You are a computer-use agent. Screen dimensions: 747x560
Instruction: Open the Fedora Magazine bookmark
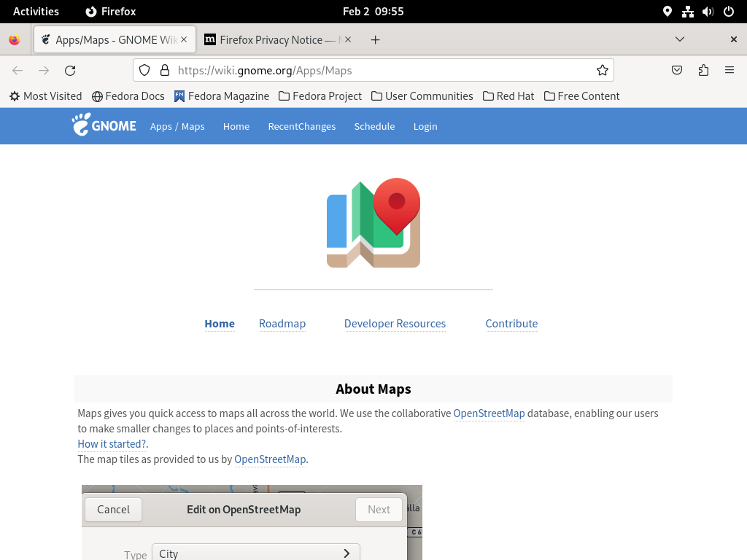tap(222, 96)
